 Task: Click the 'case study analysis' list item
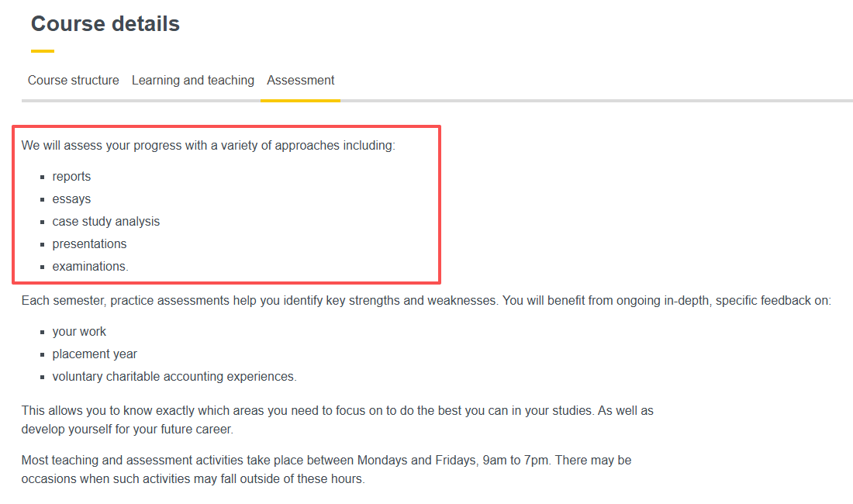(x=106, y=222)
